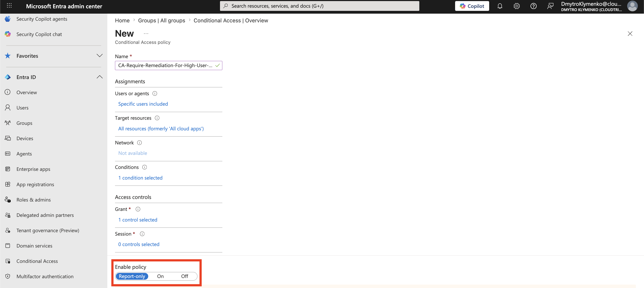Viewport: 644px width, 288px height.
Task: Collapse the Entra ID section chevron
Action: click(99, 77)
